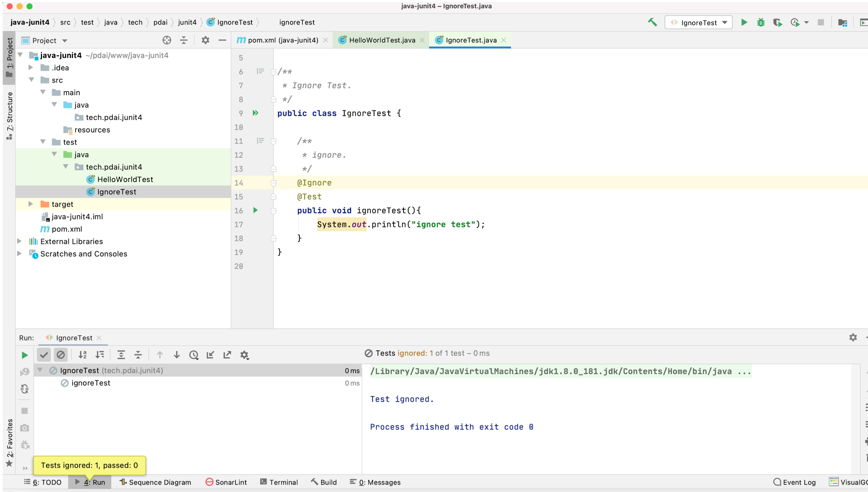Sort test results alphabetically
Image resolution: width=868 pixels, height=492 pixels.
click(83, 355)
